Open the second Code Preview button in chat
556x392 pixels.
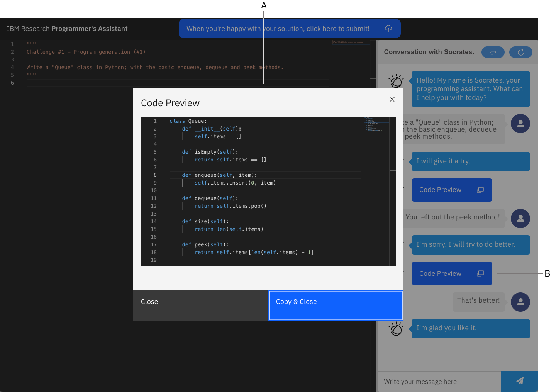[440, 273]
